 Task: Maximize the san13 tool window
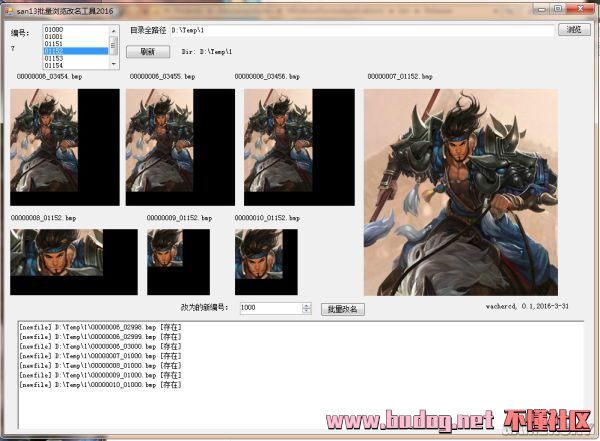click(558, 9)
